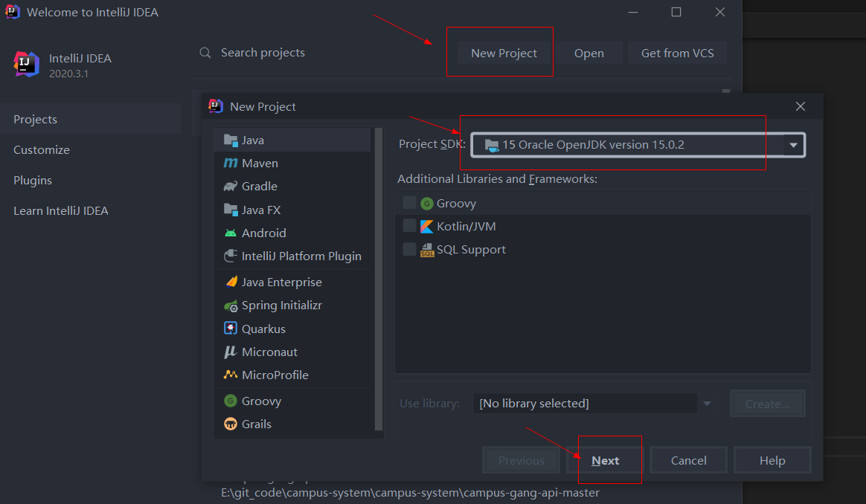This screenshot has width=866, height=504.
Task: Click the IntelliJ IDEA logo in Welcome sidebar
Action: point(26,65)
